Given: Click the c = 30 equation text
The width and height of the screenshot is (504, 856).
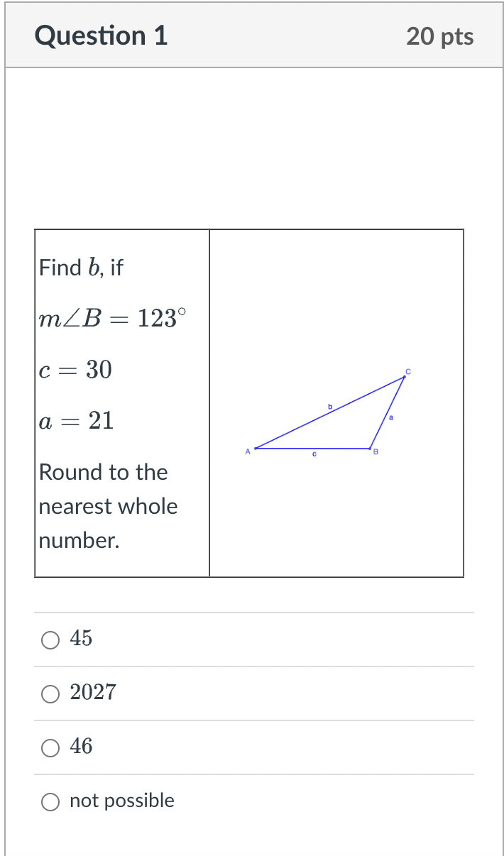Looking at the screenshot, I should coord(75,370).
